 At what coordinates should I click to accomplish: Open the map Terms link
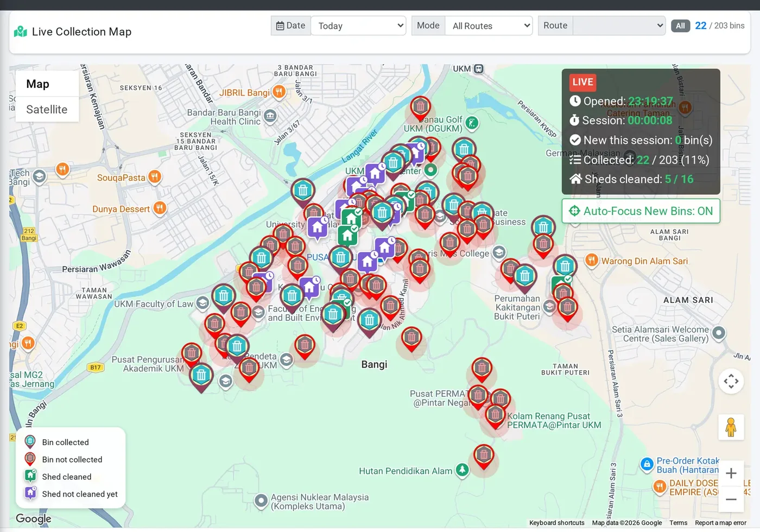pos(679,523)
